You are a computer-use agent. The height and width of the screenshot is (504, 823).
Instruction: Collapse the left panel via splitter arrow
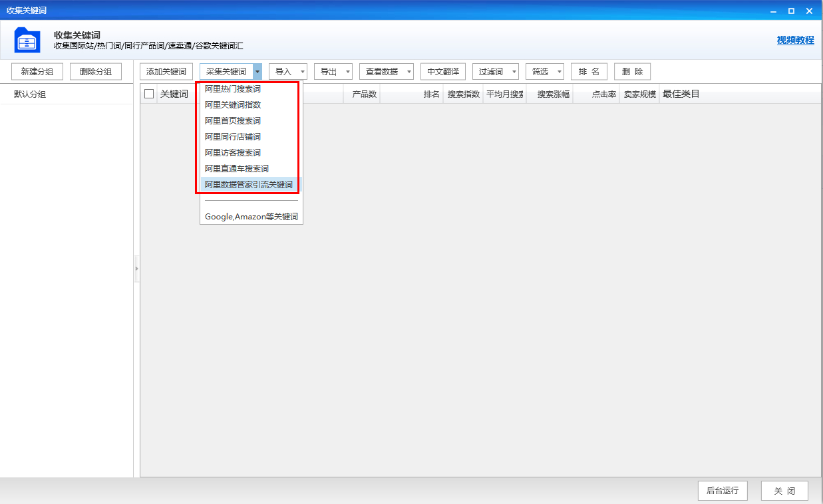click(136, 269)
